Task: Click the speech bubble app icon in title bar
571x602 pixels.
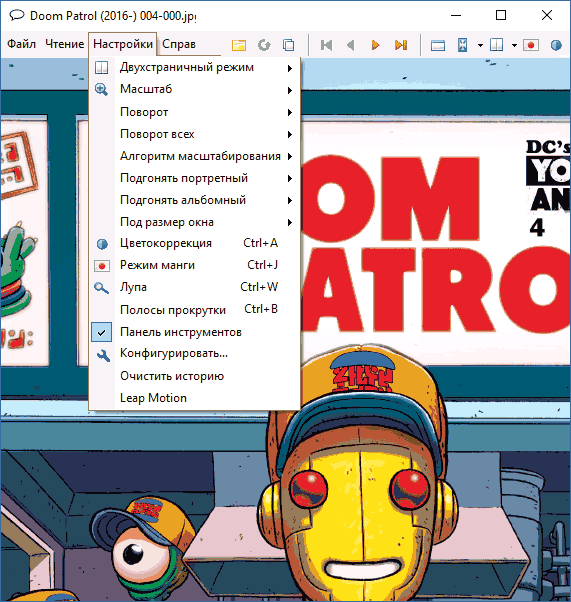Action: tap(17, 15)
